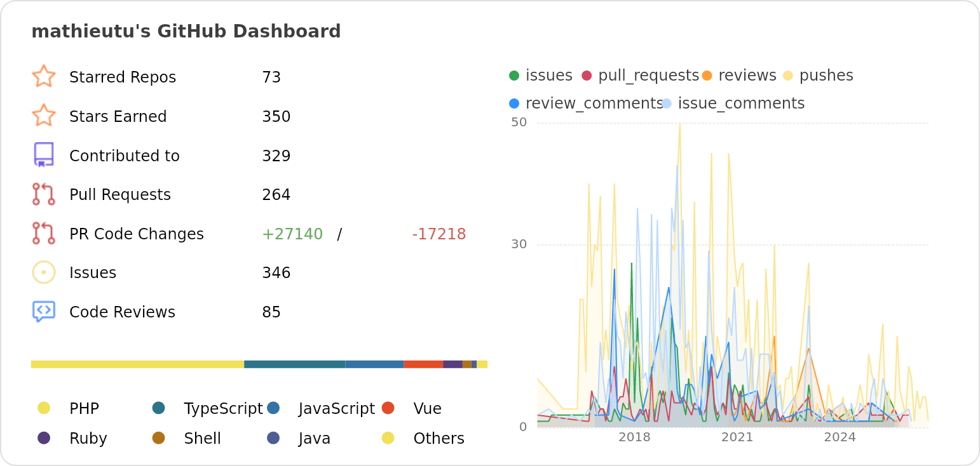980x466 pixels.
Task: Click the purple Ruby segment of language bar
Action: click(453, 364)
